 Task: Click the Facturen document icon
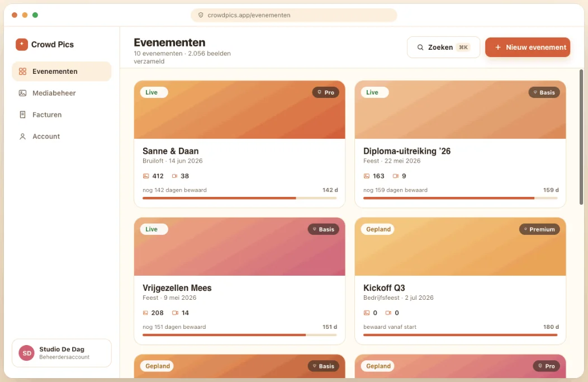pyautogui.click(x=22, y=115)
